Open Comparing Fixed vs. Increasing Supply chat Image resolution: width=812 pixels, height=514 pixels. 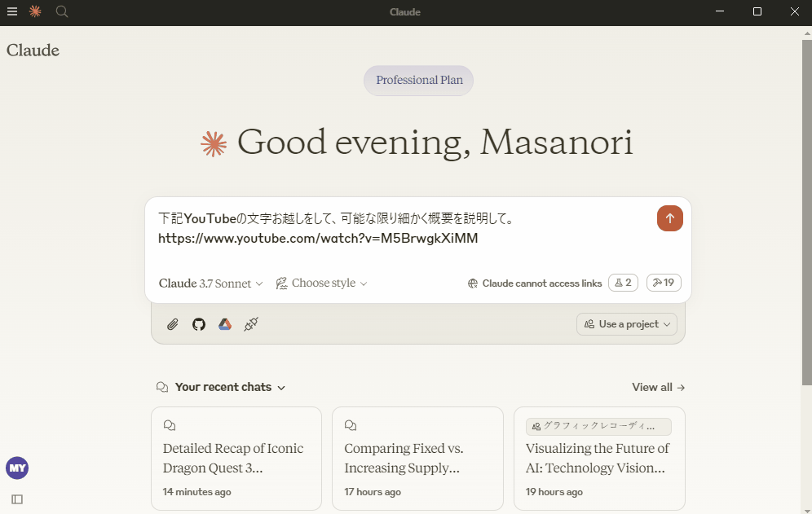(417, 459)
